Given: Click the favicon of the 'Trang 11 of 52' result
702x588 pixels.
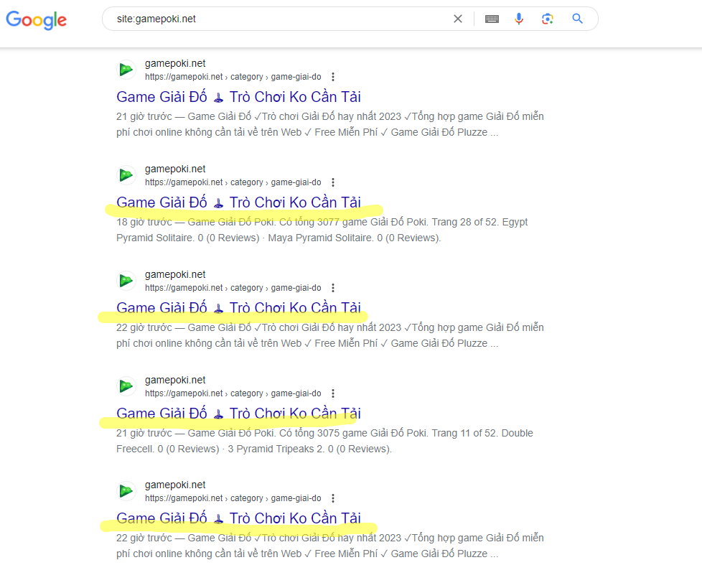Looking at the screenshot, I should tap(126, 386).
